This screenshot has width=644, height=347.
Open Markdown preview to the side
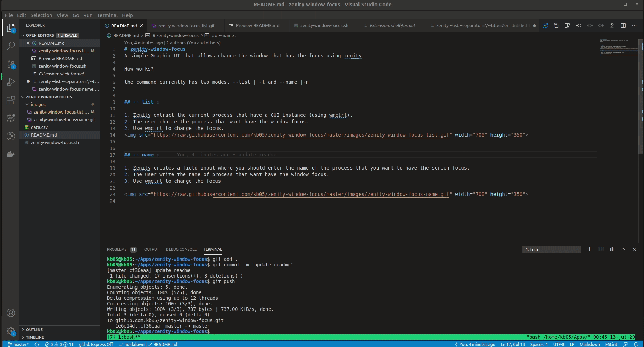(568, 26)
